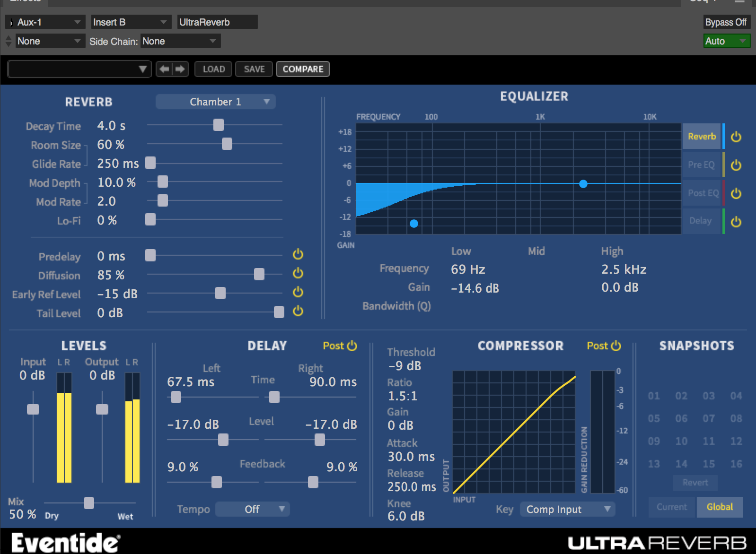Screen dimensions: 756x554
Task: Toggle the Tail Level power icon
Action: [x=298, y=311]
